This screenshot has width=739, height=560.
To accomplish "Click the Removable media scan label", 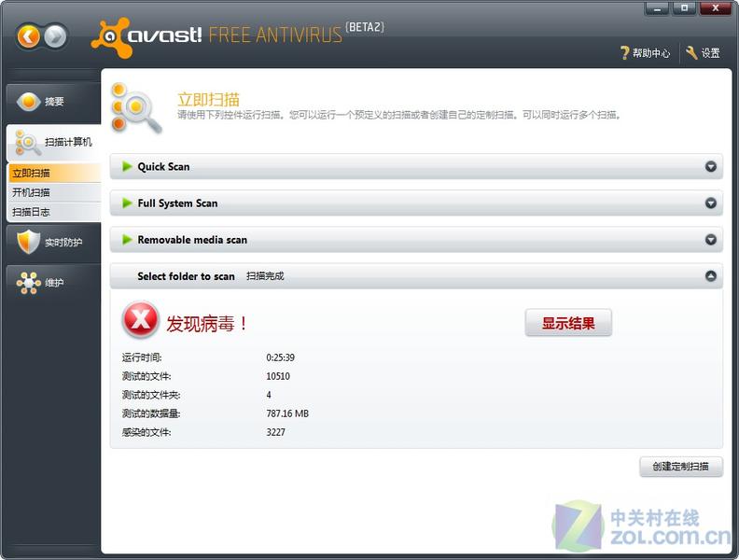I will [192, 240].
